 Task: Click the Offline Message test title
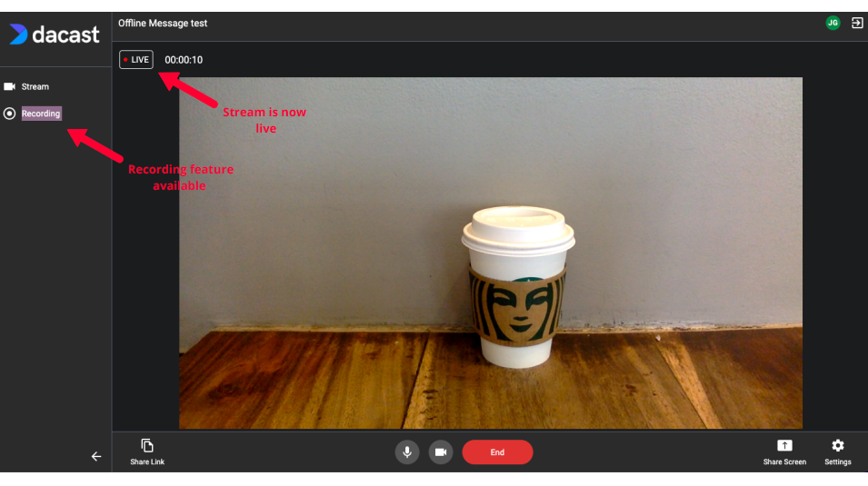coord(163,24)
